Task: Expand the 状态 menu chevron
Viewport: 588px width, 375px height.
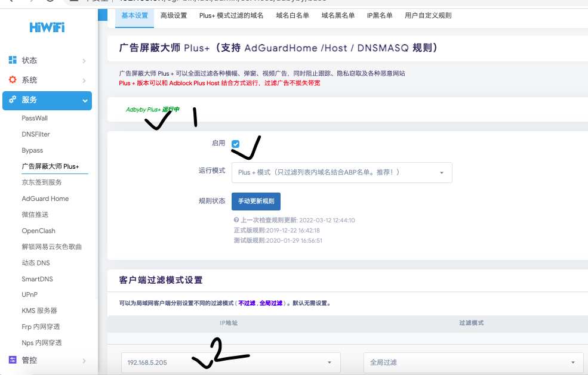Action: [84, 61]
